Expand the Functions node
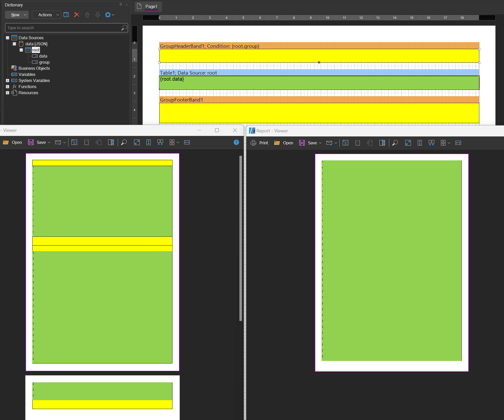Screen dimensions: 504x420 (x=8, y=87)
